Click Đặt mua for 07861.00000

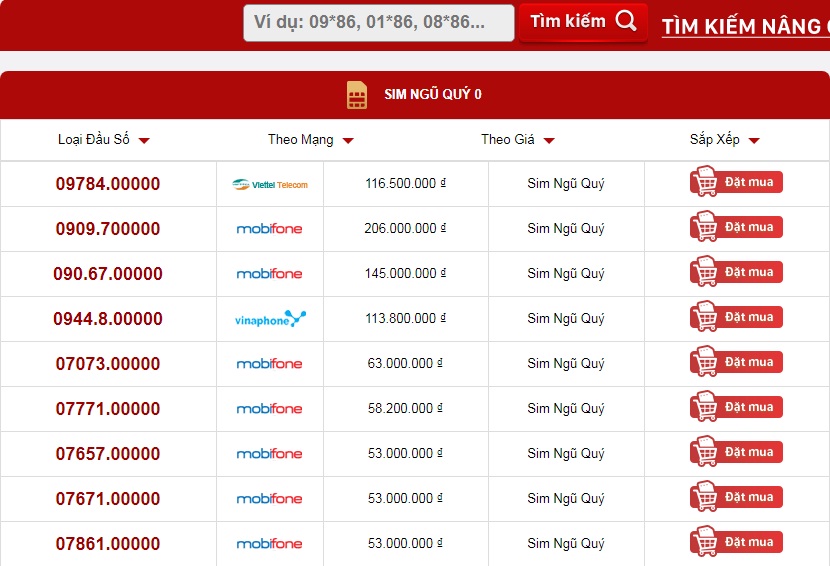736,542
